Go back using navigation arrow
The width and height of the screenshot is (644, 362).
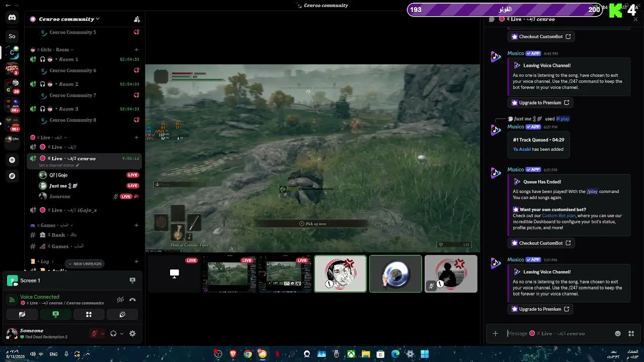tap(8, 5)
